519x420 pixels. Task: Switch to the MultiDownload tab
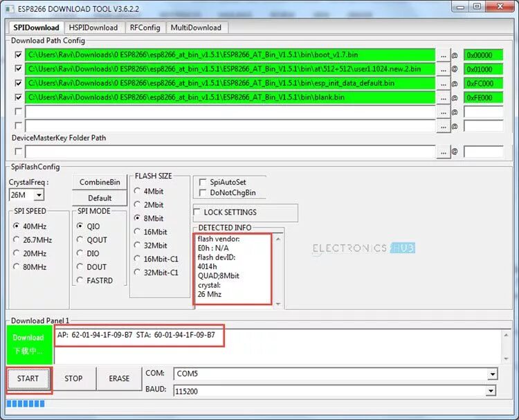point(196,28)
